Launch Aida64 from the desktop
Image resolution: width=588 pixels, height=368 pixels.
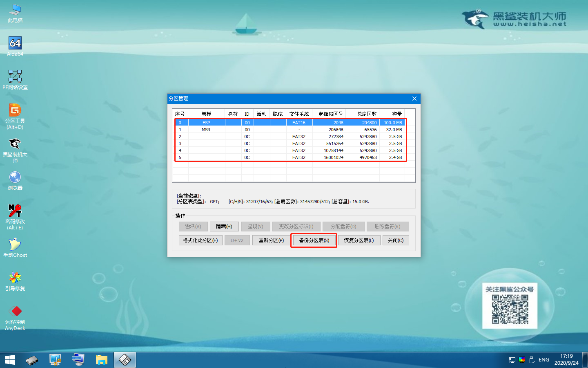click(x=15, y=44)
